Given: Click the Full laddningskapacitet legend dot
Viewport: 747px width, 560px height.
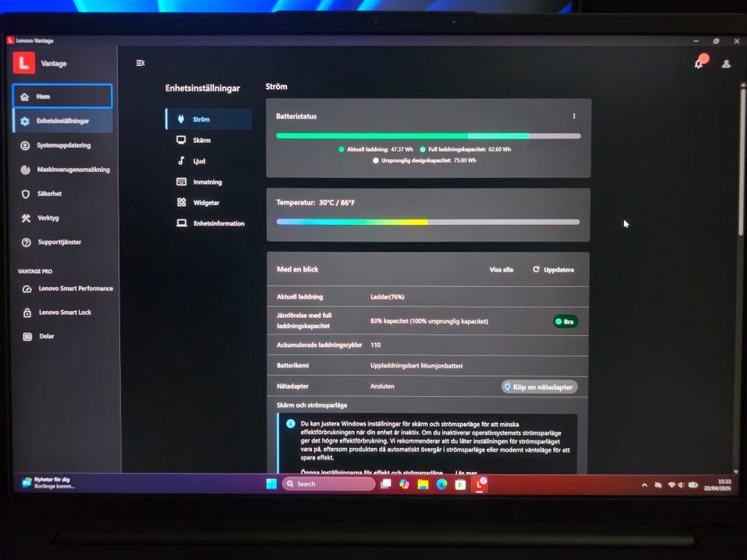Looking at the screenshot, I should [x=423, y=149].
